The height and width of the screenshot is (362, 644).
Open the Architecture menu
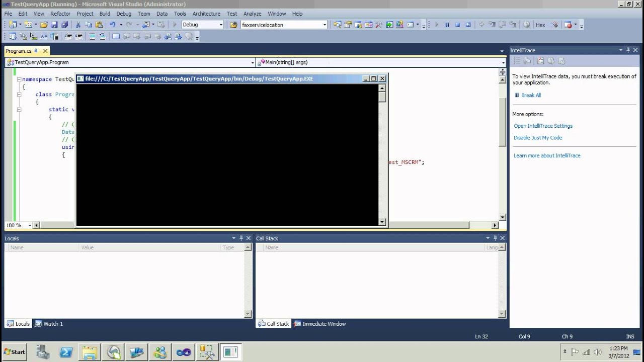206,14
